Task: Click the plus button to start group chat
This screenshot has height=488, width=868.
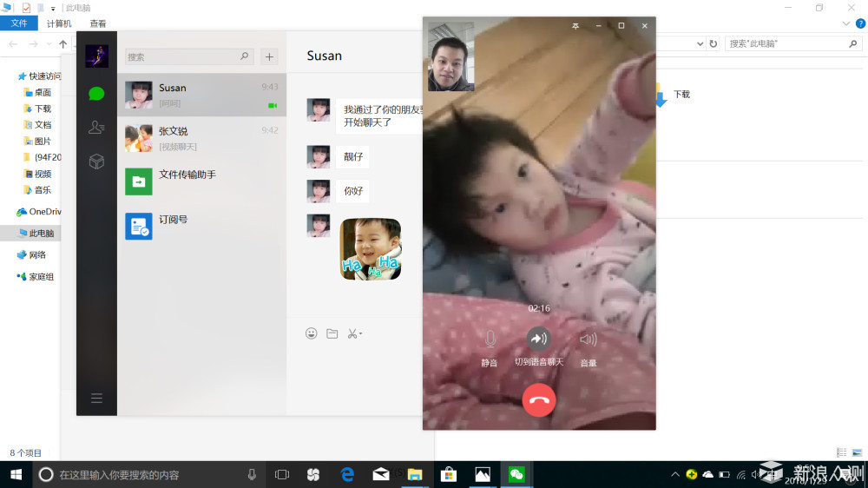Action: pyautogui.click(x=270, y=56)
